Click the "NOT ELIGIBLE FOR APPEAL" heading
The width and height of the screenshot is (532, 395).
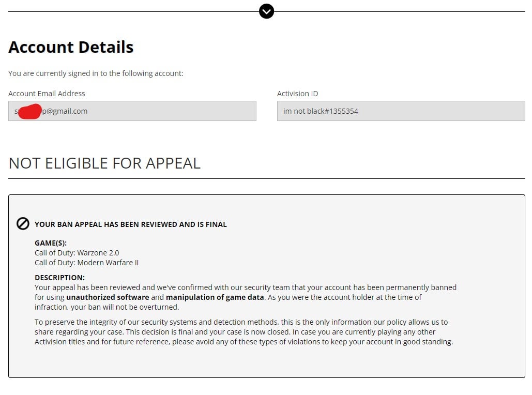pyautogui.click(x=104, y=163)
